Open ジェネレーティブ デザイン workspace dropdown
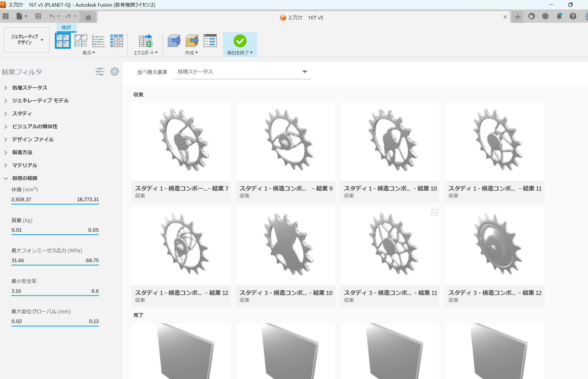This screenshot has height=379, width=588. 27,40
